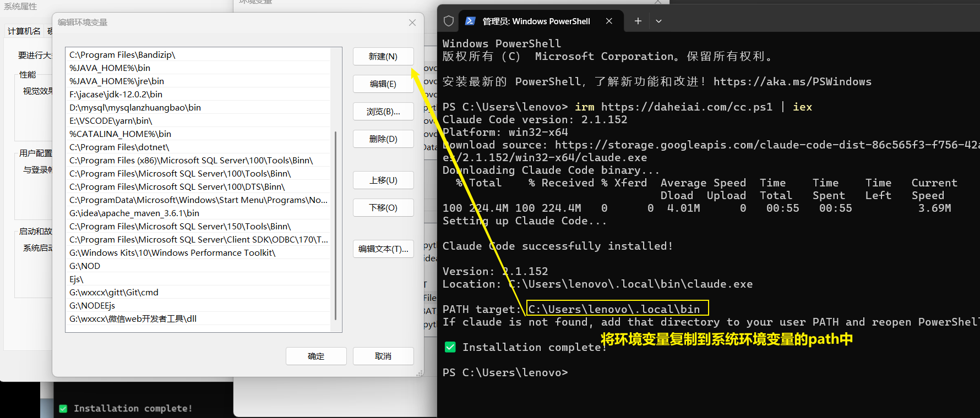Select the %JAVA_HOME%\bin entry

pos(198,68)
